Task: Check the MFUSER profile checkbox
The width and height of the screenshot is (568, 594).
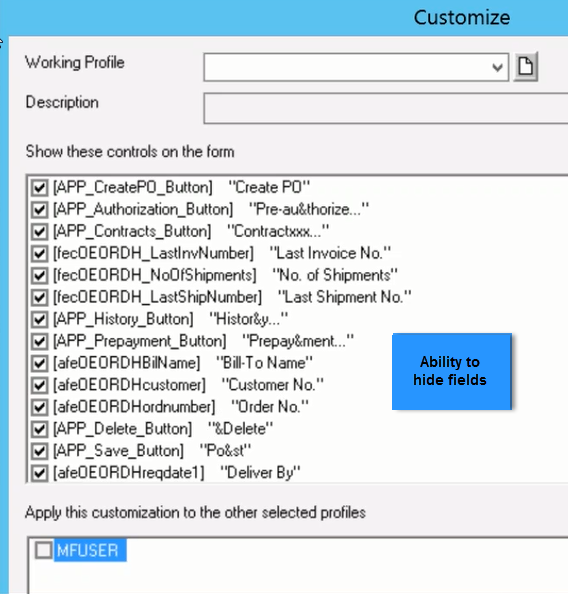Action: point(44,550)
